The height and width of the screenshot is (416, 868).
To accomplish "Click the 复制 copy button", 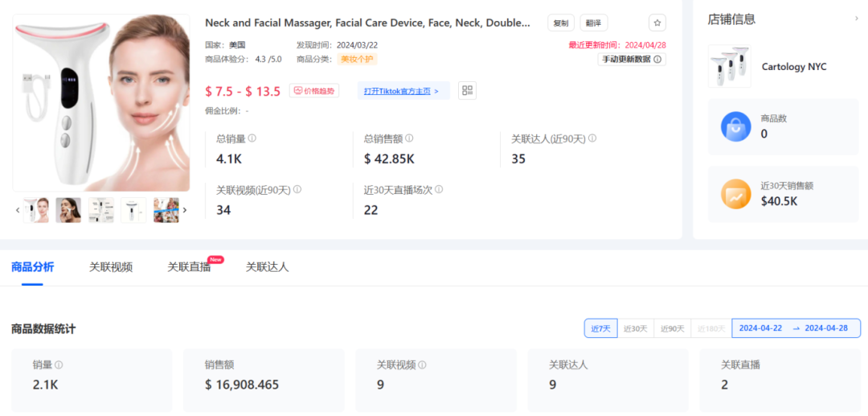I will pyautogui.click(x=561, y=23).
